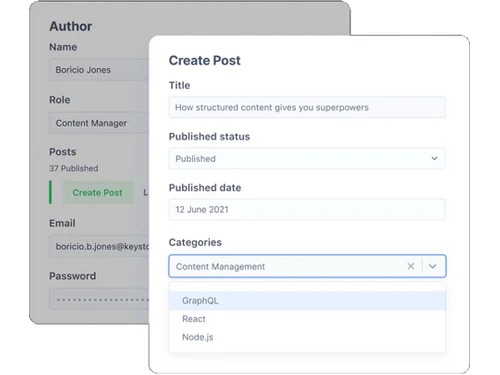This screenshot has width=500, height=375.
Task: Clear the Content Management category selection
Action: coord(411,266)
